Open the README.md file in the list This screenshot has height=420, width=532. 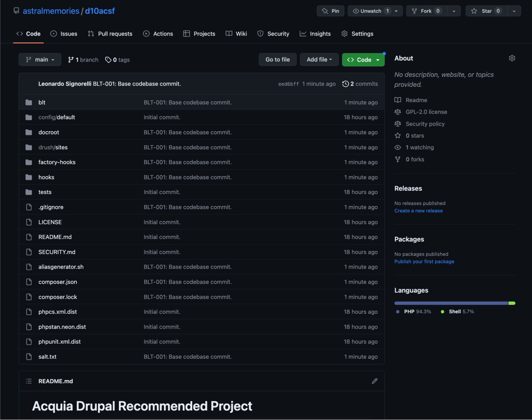point(55,237)
